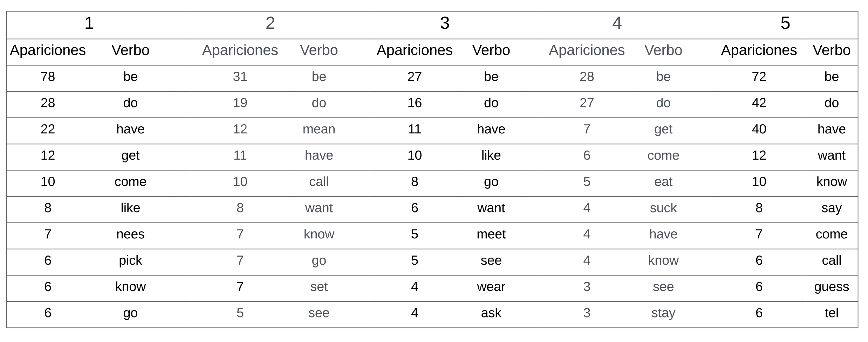Viewport: 868px width, 342px height.
Task: Click the value 31 in group 2
Action: tap(240, 77)
